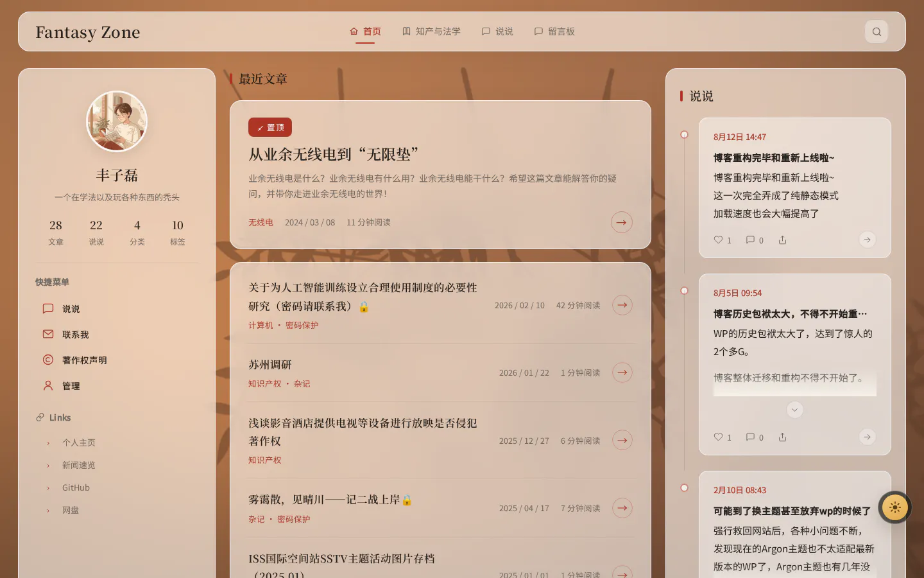This screenshot has height=578, width=924.
Task: Open detail arrow of 8月5日 post
Action: click(867, 437)
